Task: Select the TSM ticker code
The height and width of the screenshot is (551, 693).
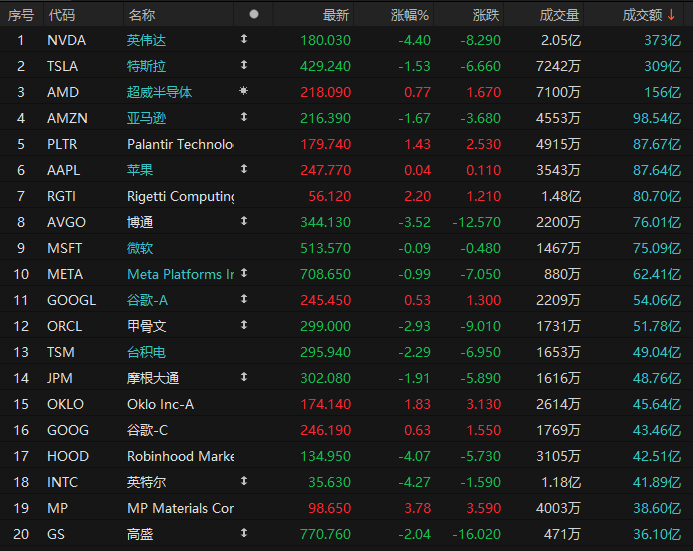Action: click(x=61, y=353)
